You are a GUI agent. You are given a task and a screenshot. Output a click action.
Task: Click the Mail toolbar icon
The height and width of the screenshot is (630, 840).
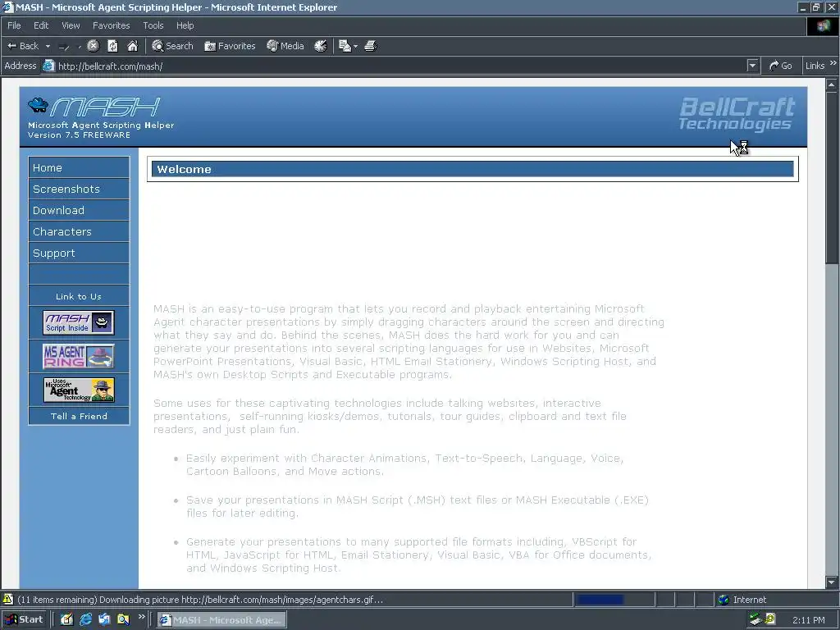click(x=345, y=46)
